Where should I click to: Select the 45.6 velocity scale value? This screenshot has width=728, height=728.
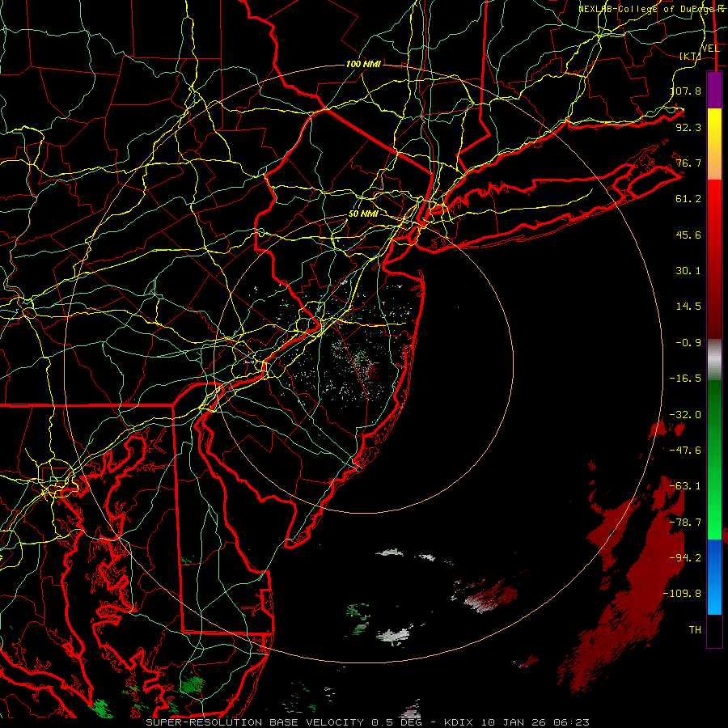point(688,235)
